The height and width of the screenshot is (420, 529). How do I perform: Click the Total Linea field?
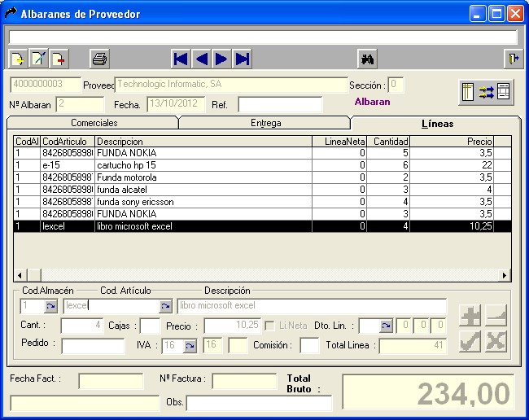tap(413, 346)
